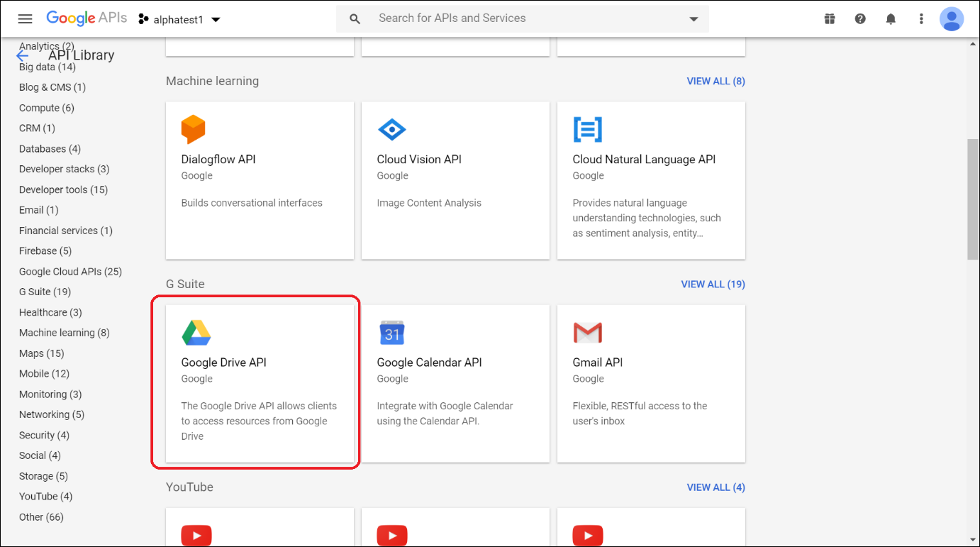Click the back arrow beside API Library
The height and width of the screenshot is (547, 980).
23,56
